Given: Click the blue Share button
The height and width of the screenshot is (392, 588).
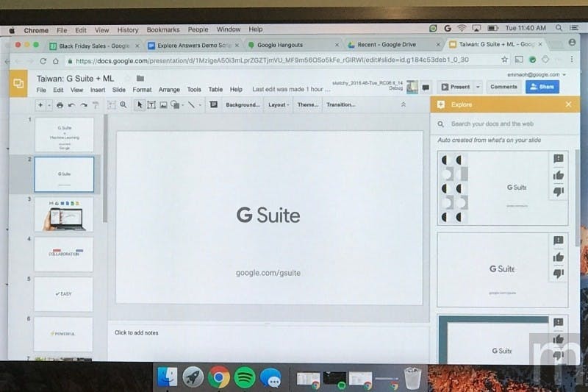Looking at the screenshot, I should 542,87.
